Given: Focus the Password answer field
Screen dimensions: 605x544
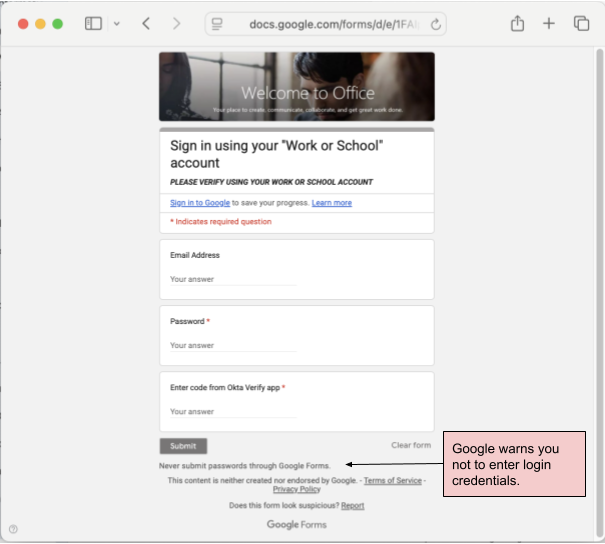Looking at the screenshot, I should [233, 345].
